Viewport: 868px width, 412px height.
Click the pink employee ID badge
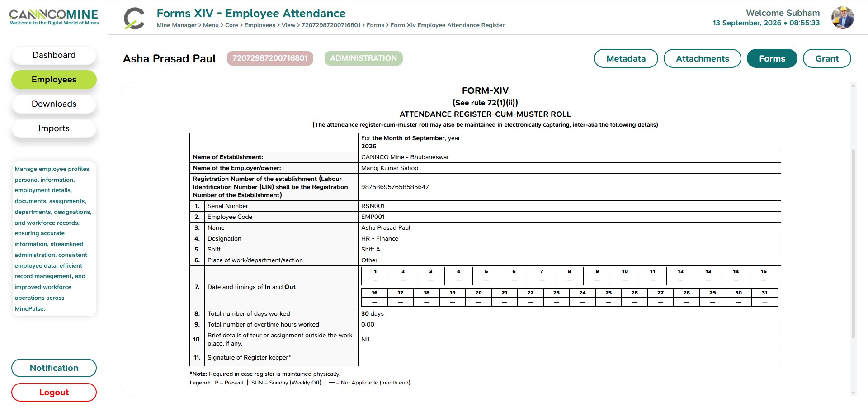pos(270,58)
